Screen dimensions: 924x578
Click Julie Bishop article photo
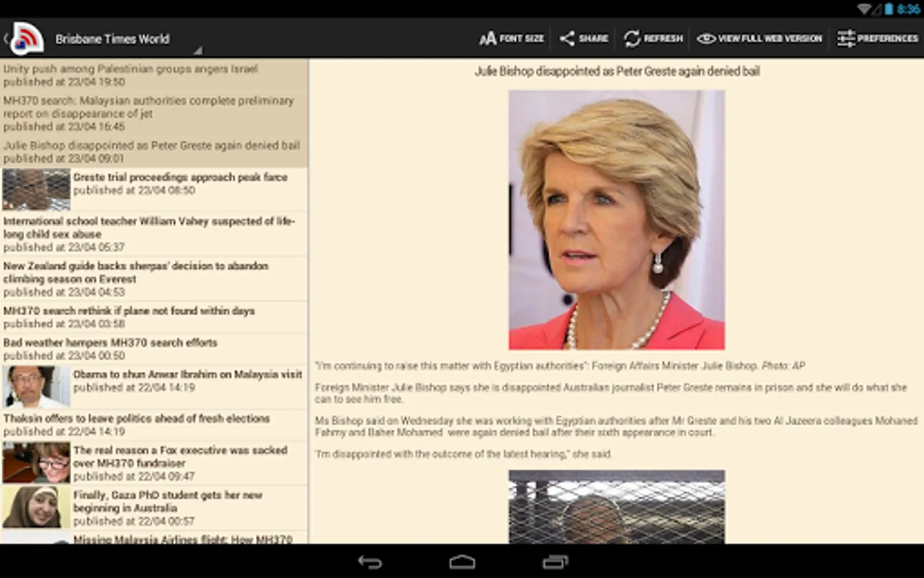tap(617, 220)
